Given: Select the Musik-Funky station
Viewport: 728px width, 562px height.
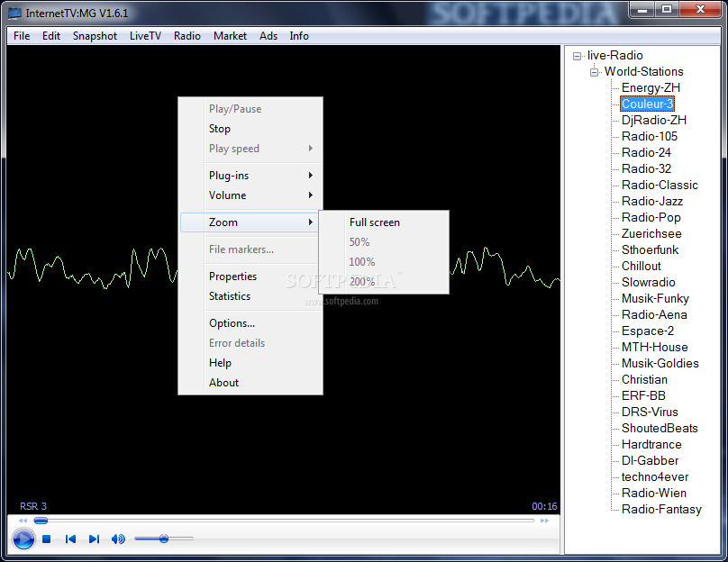Looking at the screenshot, I should [655, 299].
